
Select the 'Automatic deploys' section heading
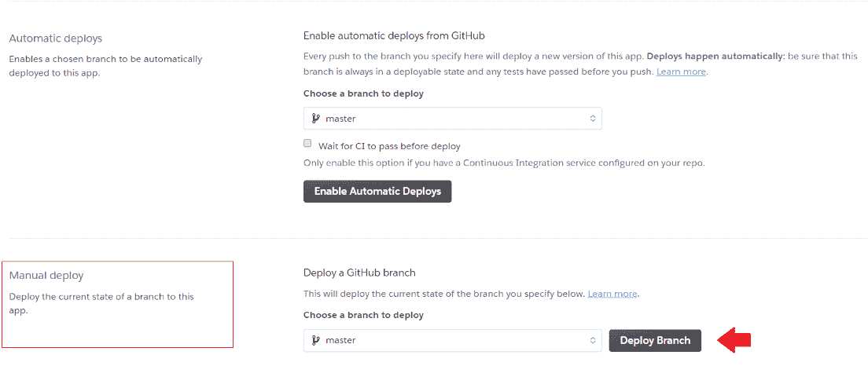point(56,38)
